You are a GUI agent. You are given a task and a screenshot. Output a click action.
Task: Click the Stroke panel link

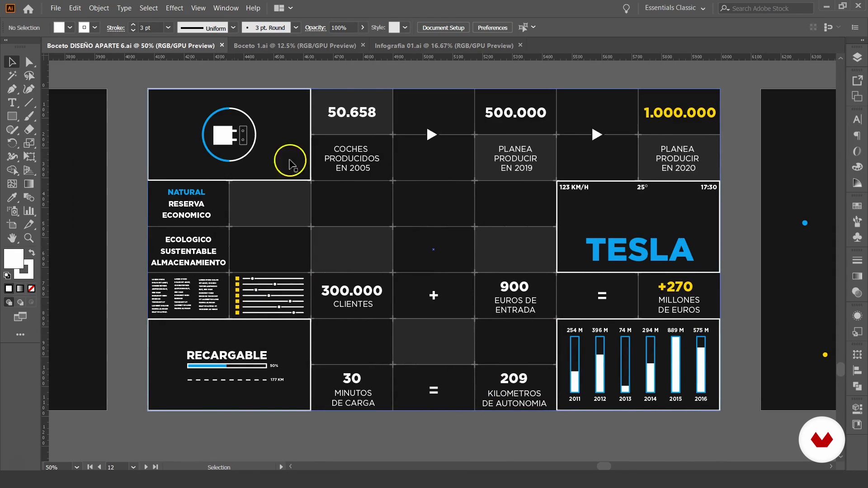pos(116,28)
